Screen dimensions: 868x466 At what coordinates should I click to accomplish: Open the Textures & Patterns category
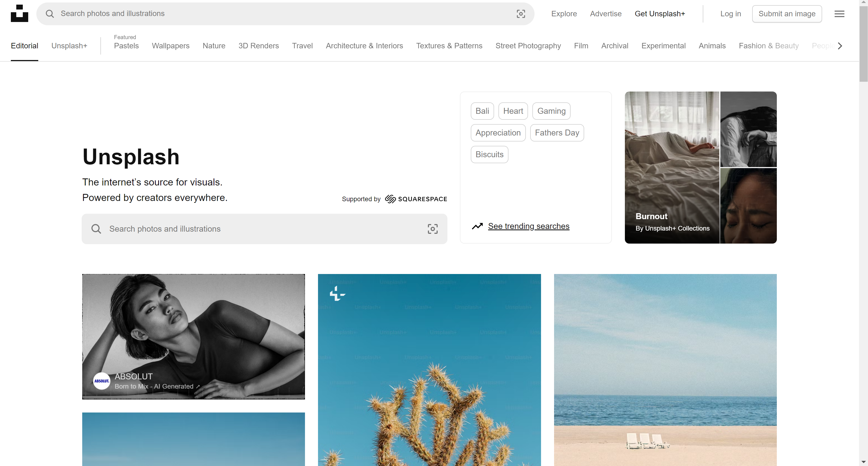tap(449, 46)
